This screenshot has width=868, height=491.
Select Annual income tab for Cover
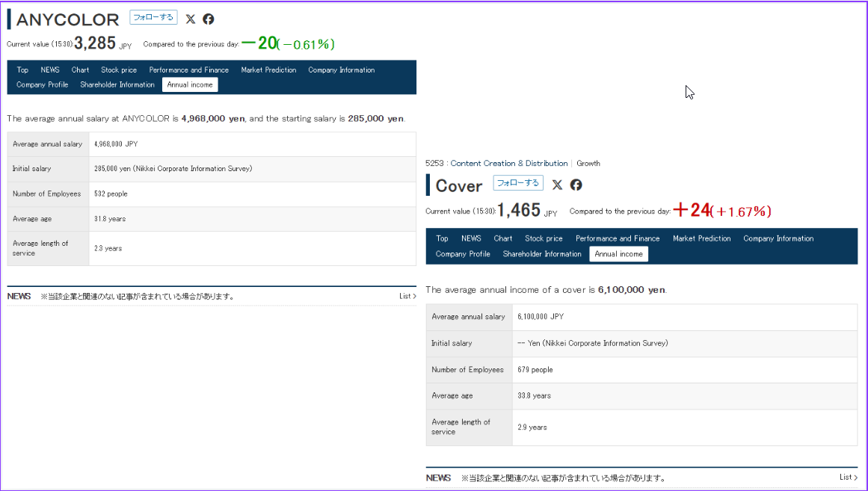coord(619,254)
